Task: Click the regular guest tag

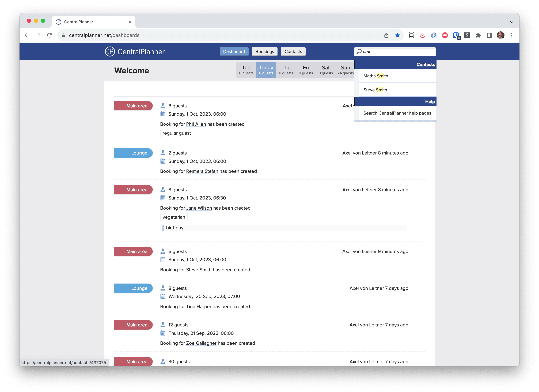Action: tap(177, 133)
